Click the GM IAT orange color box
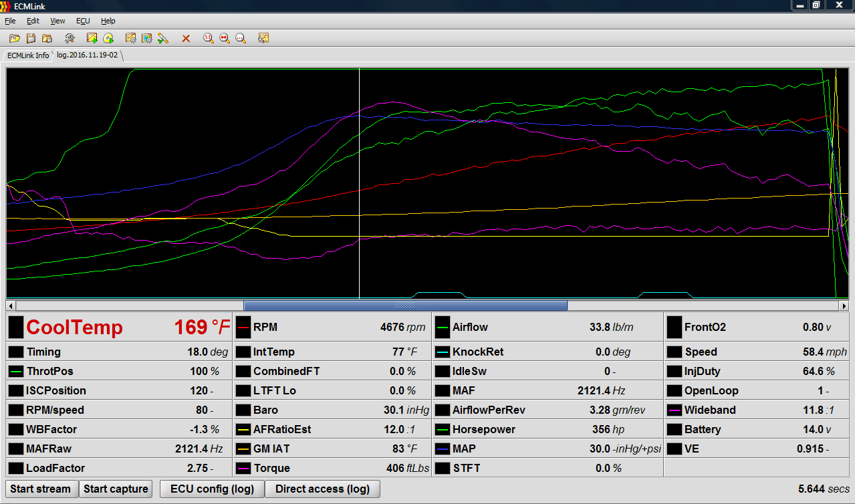 [242, 449]
